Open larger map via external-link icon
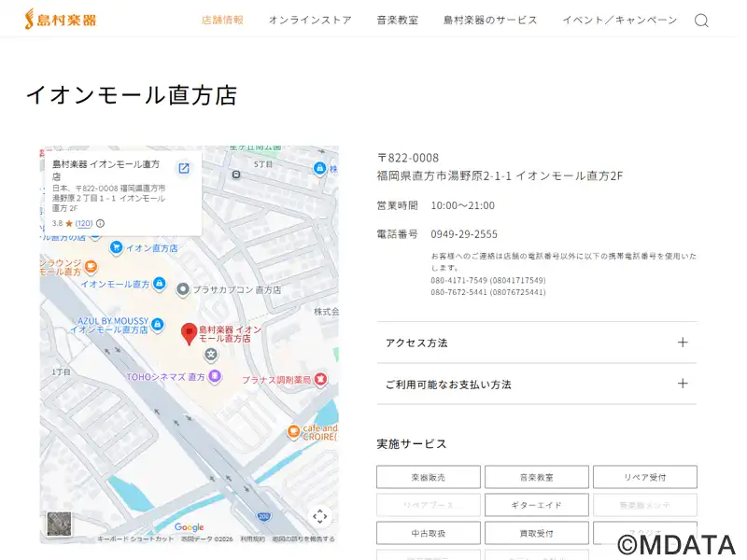 point(184,168)
